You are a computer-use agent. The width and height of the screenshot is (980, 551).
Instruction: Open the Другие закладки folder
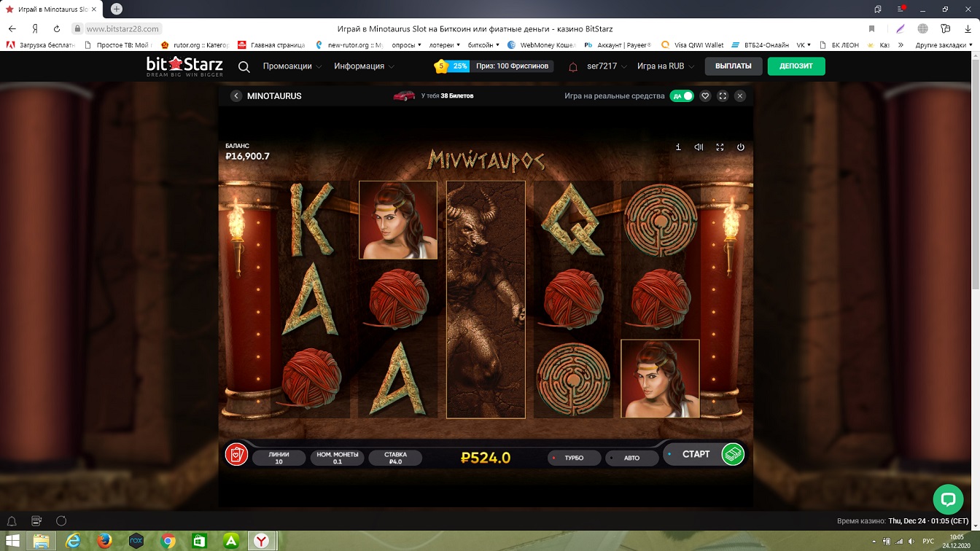(944, 45)
